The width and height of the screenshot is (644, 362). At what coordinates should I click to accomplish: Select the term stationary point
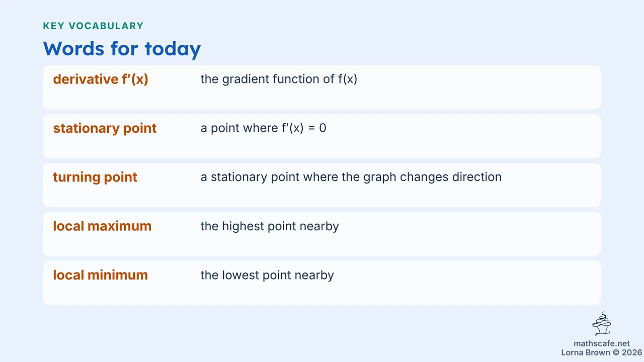coord(105,128)
